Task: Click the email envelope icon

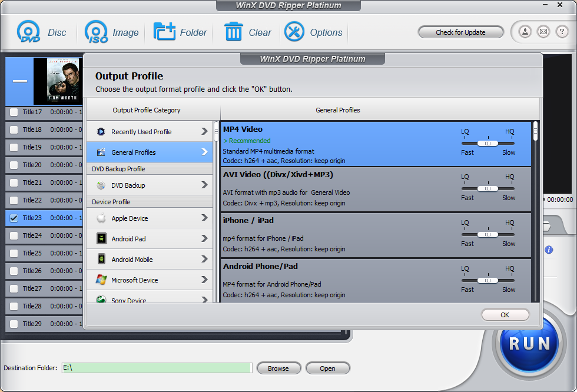Action: (x=543, y=32)
